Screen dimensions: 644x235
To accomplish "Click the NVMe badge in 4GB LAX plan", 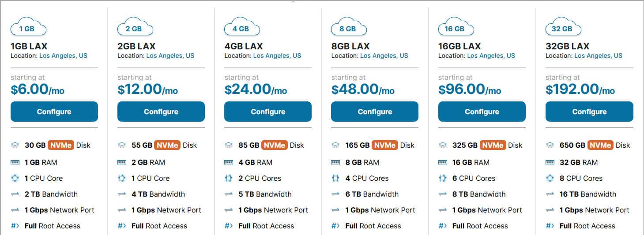I will tap(275, 145).
